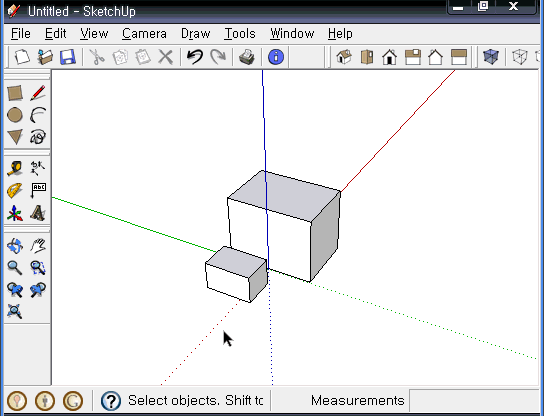This screenshot has height=416, width=544.
Task: Click the Previous view icon
Action: tap(15, 289)
